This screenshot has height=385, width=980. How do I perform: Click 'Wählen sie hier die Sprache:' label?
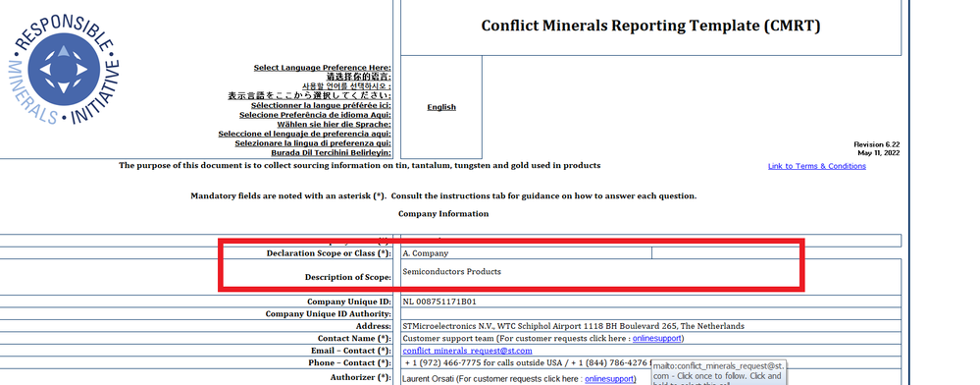335,124
